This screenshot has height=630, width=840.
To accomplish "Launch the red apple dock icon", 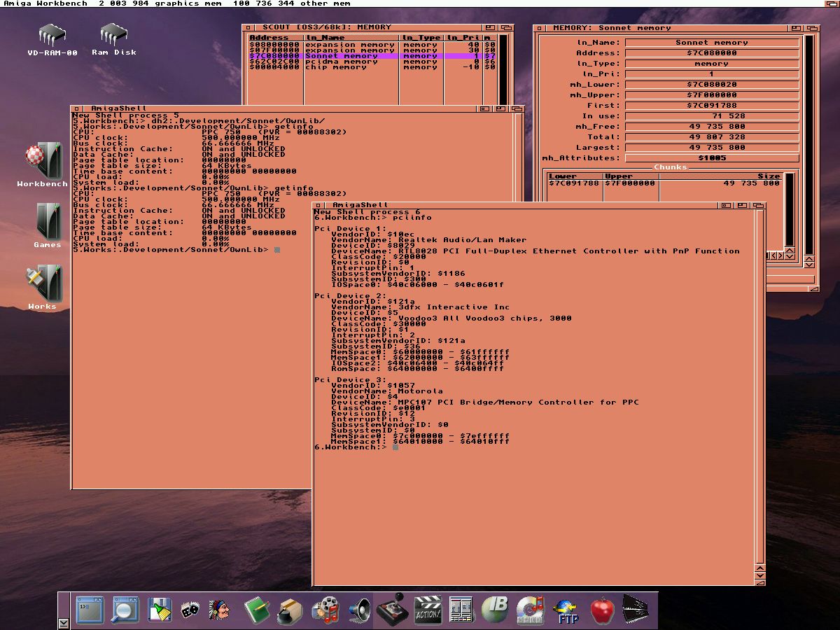I will (x=602, y=610).
